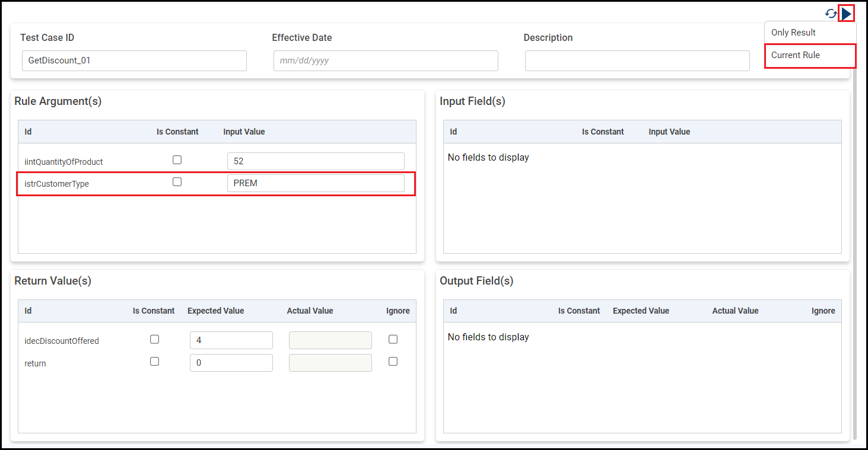The width and height of the screenshot is (868, 450).
Task: Click Actual Value box for idecDiscountOffered
Action: (x=330, y=340)
